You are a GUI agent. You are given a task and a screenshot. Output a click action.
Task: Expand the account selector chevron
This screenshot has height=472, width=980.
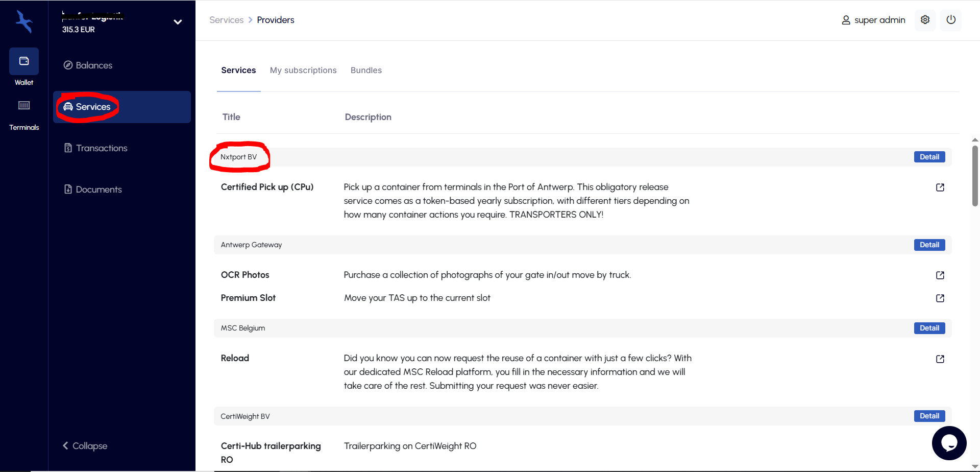coord(178,22)
